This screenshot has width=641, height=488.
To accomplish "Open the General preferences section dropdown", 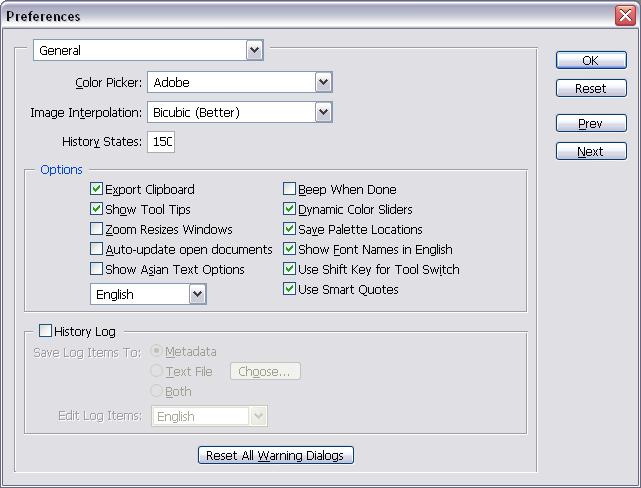I will point(254,50).
